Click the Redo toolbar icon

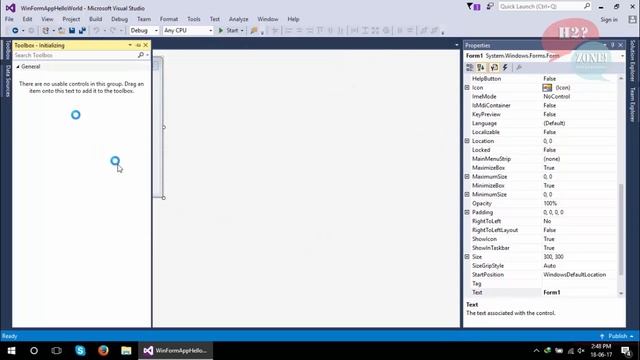tap(113, 31)
